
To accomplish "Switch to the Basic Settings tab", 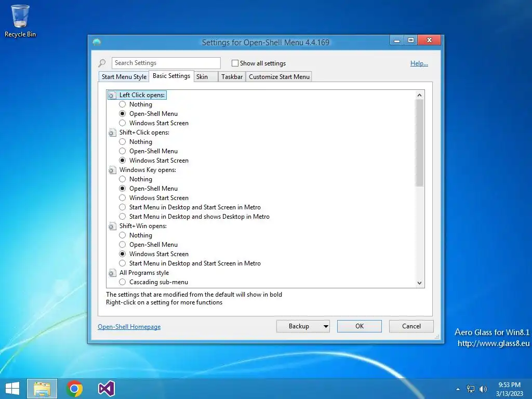I will [x=171, y=76].
